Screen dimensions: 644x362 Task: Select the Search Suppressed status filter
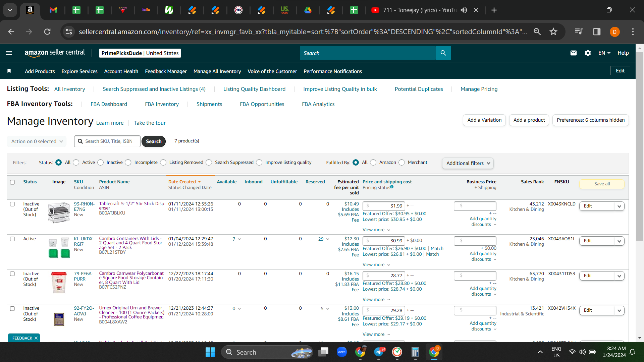209,163
